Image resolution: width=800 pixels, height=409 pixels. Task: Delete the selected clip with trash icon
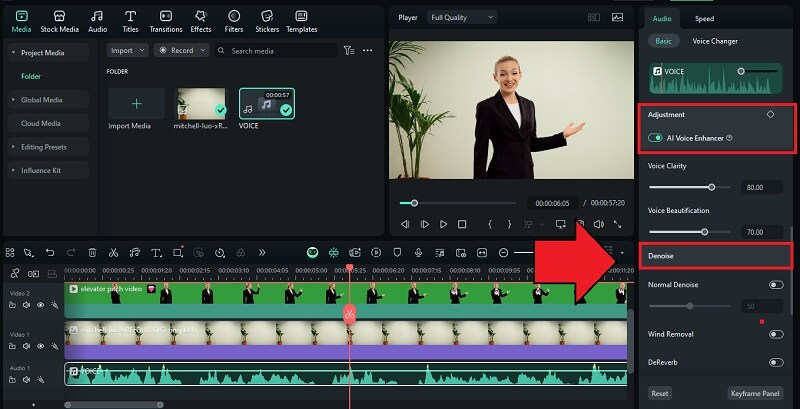[92, 252]
